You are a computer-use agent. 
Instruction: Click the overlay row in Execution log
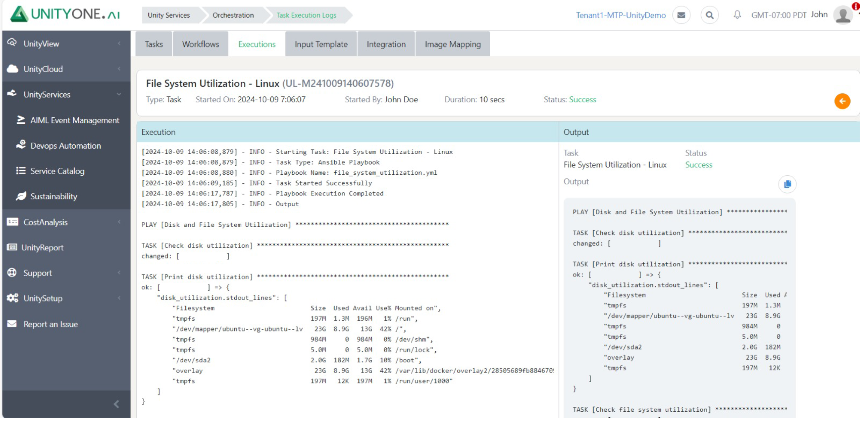(363, 370)
